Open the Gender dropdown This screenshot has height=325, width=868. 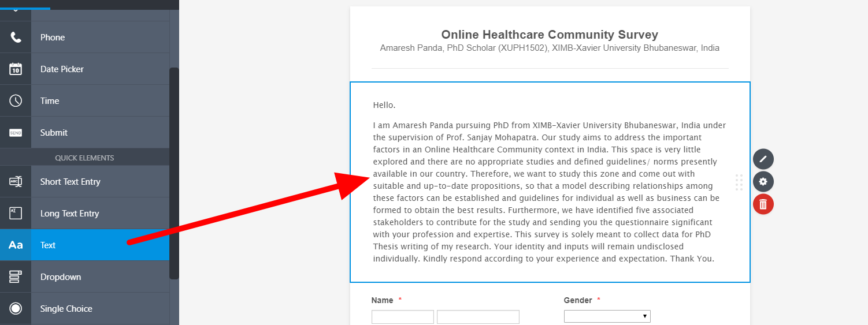[607, 316]
